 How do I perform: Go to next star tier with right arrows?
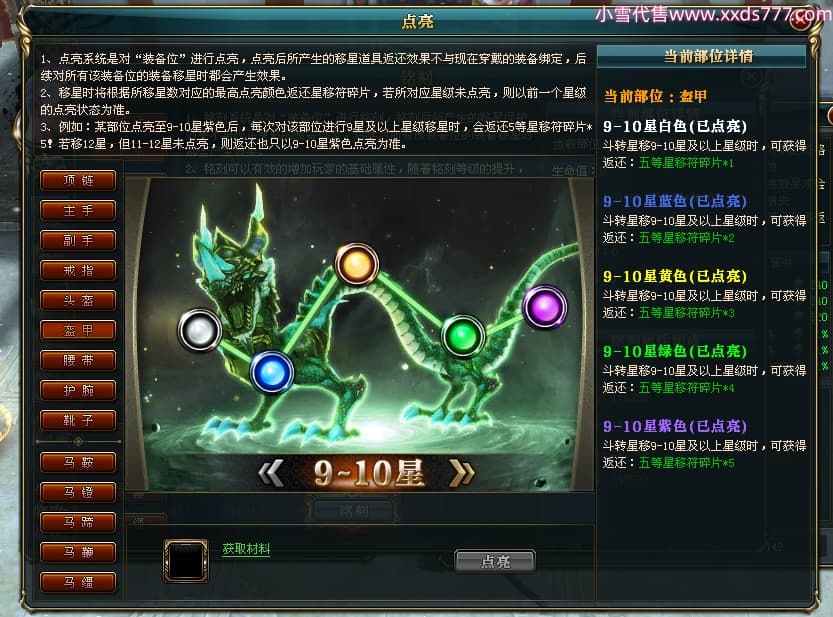coord(461,473)
